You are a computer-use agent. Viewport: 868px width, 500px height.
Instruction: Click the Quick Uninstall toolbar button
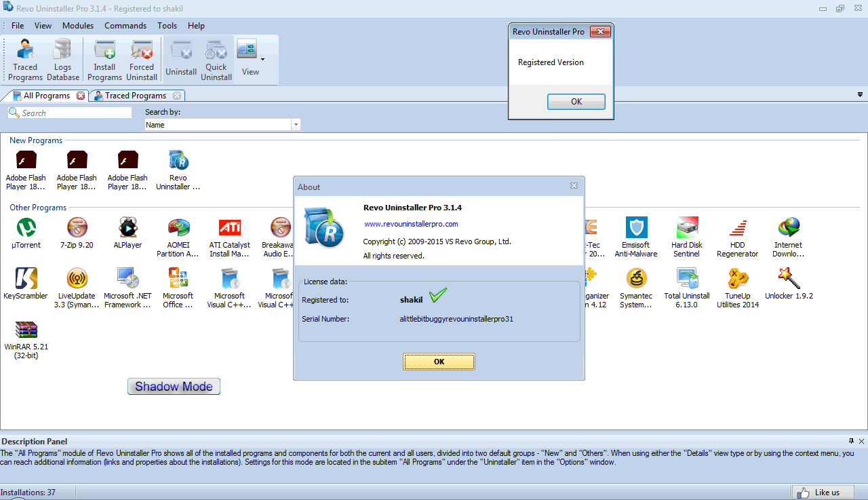tap(216, 60)
